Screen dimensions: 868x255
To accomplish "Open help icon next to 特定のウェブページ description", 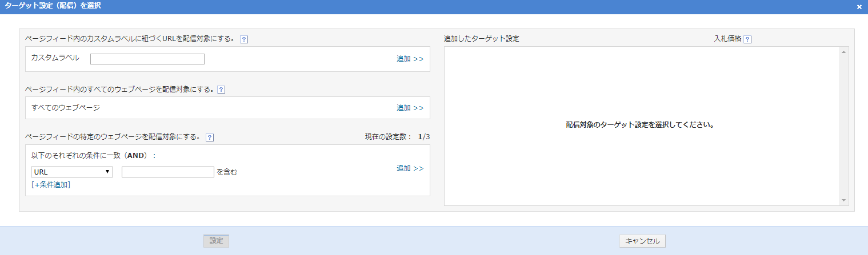I will (210, 137).
